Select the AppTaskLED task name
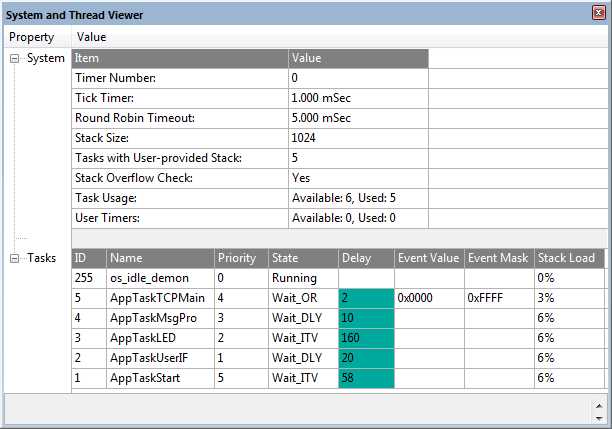612x429 pixels. [142, 338]
